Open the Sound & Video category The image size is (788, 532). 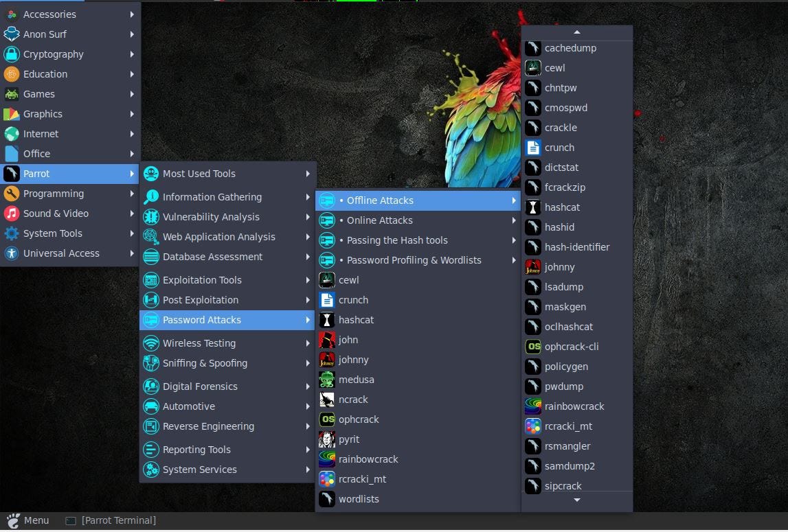pyautogui.click(x=70, y=213)
